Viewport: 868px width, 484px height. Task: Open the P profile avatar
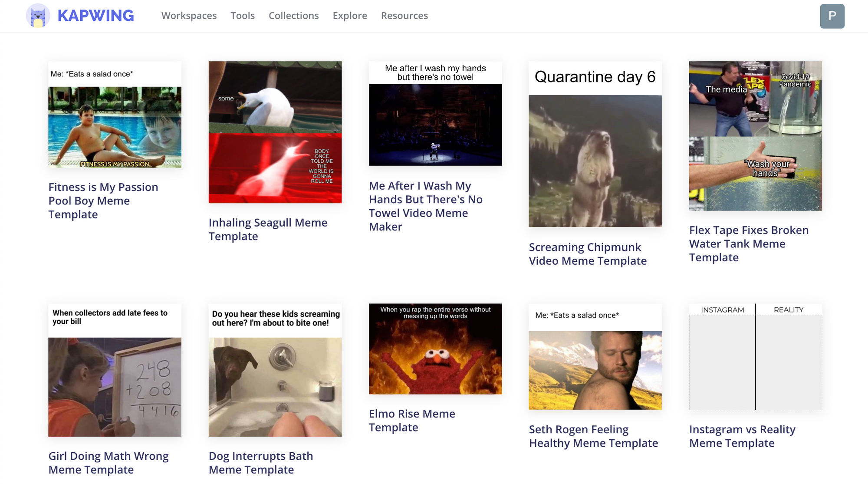click(832, 16)
